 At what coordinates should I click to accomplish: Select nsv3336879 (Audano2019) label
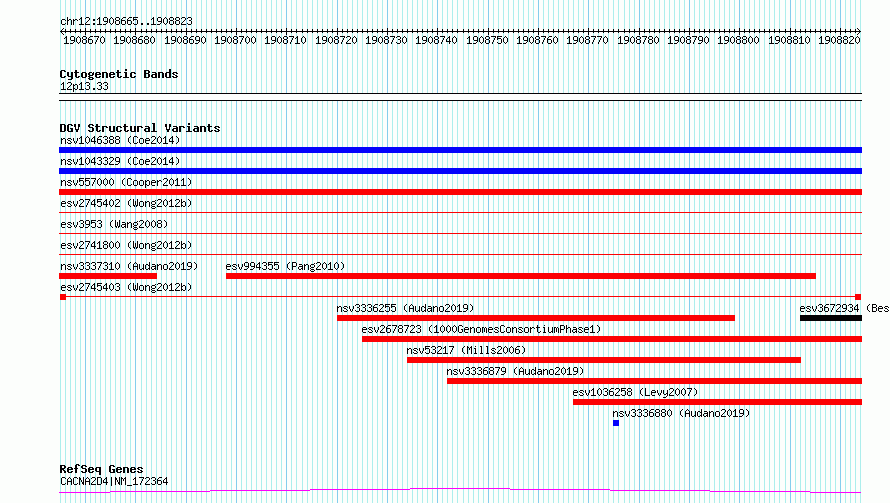(515, 371)
